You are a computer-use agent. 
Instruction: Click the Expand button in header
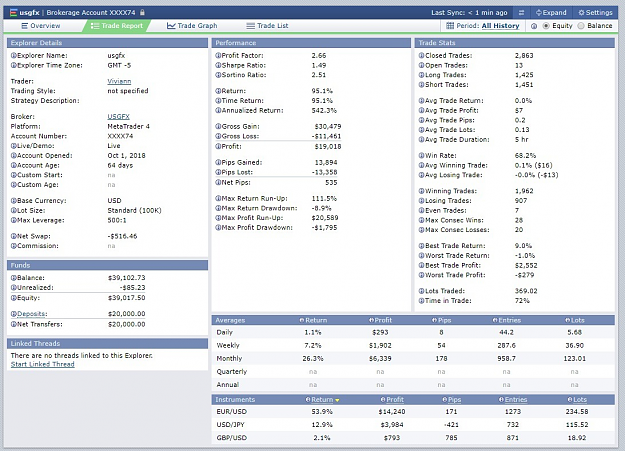point(551,12)
